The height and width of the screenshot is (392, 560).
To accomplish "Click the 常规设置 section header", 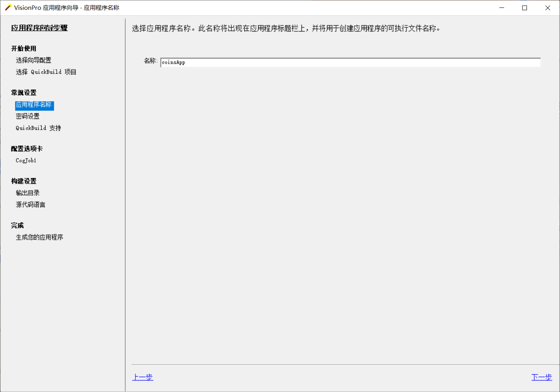I will (x=23, y=92).
